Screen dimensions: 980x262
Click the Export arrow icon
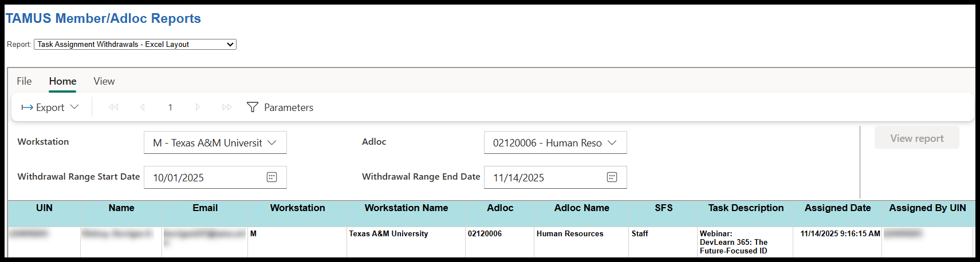(x=27, y=107)
